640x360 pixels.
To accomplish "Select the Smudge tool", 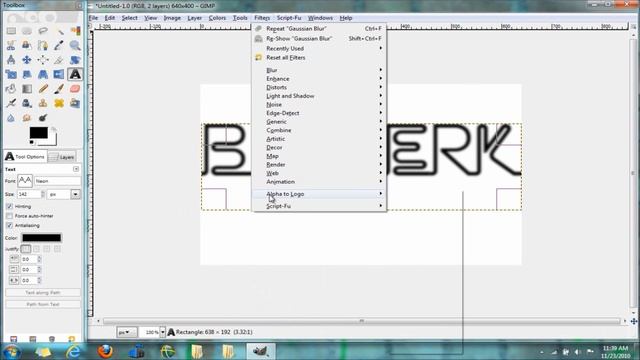I will click(27, 118).
